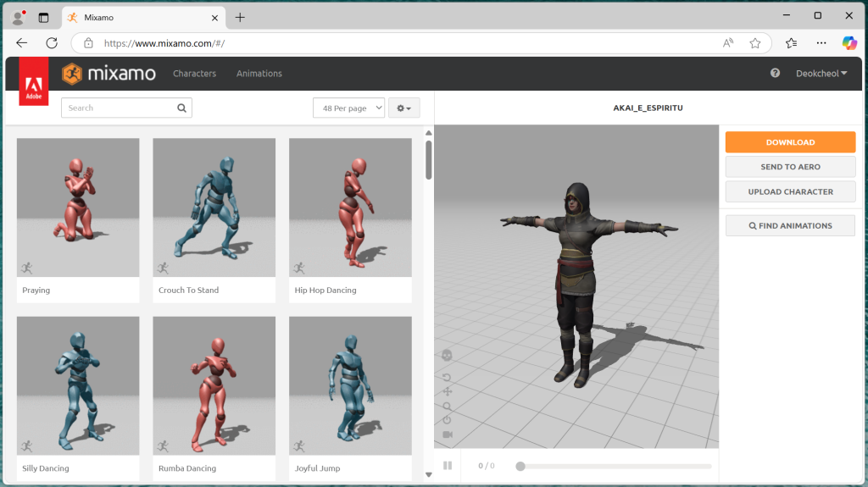
Task: Click the scroll up arrow of animation list
Action: pos(428,133)
